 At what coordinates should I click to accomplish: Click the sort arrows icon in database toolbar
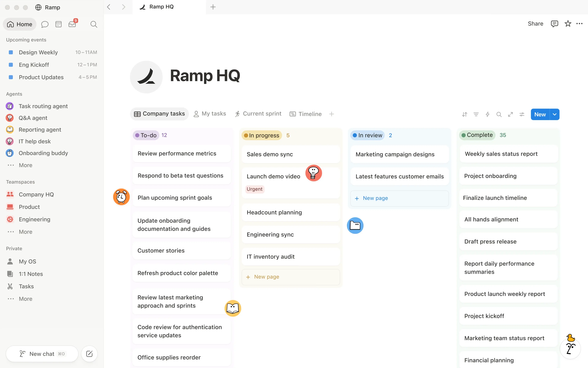coord(465,114)
